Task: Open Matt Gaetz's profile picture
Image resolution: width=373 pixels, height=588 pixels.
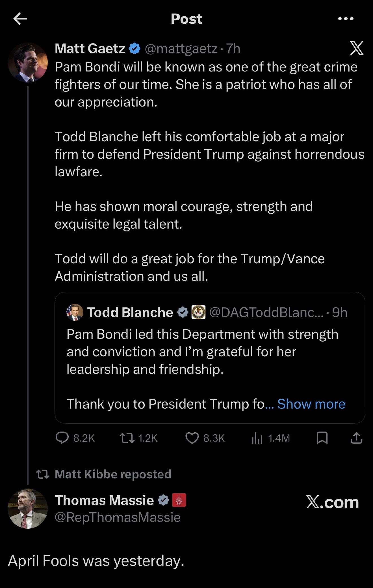Action: click(x=28, y=62)
